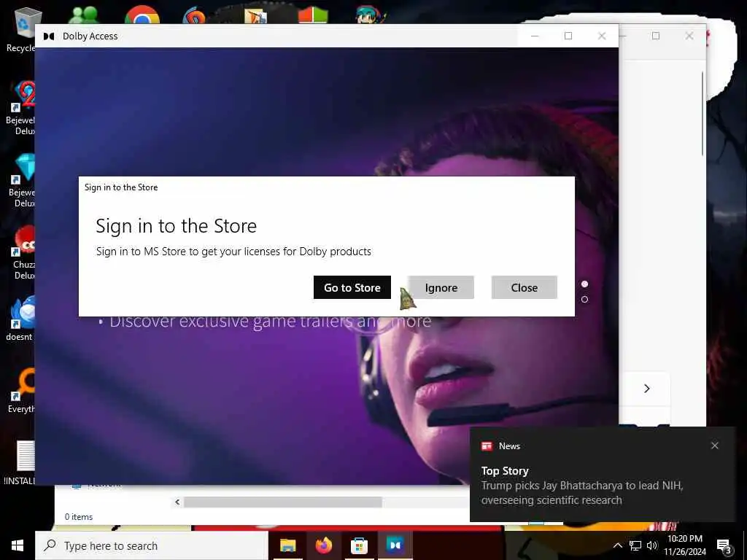Close the Dolby Access window
Image resolution: width=747 pixels, height=560 pixels.
coord(602,36)
